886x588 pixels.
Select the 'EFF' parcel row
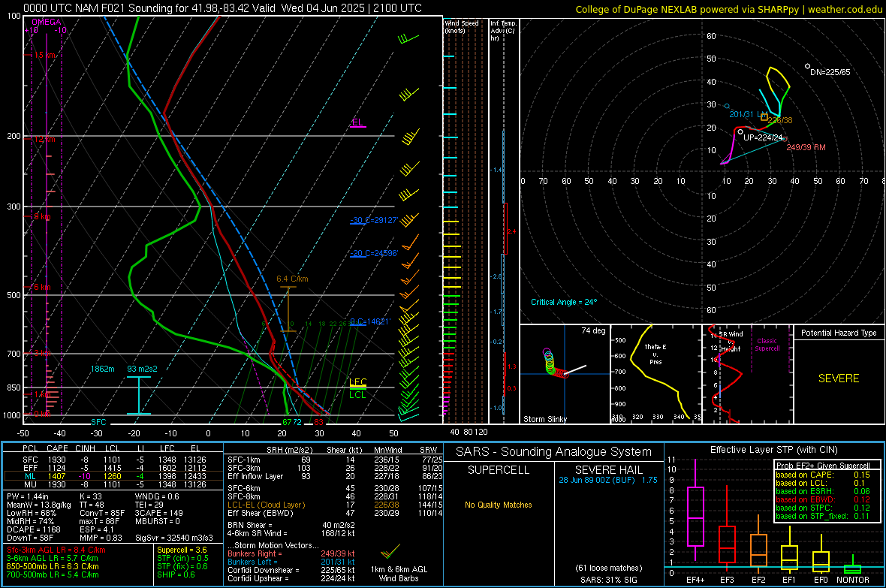(113, 468)
